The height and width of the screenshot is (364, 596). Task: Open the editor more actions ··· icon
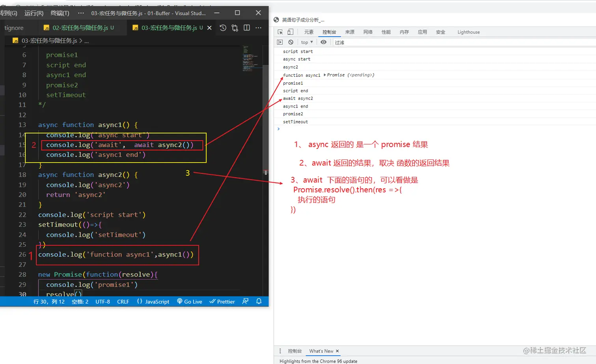(x=258, y=28)
